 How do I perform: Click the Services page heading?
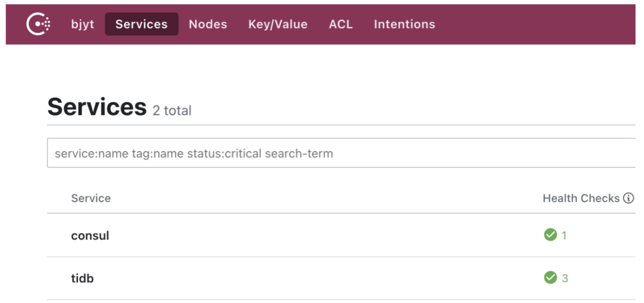pyautogui.click(x=97, y=107)
